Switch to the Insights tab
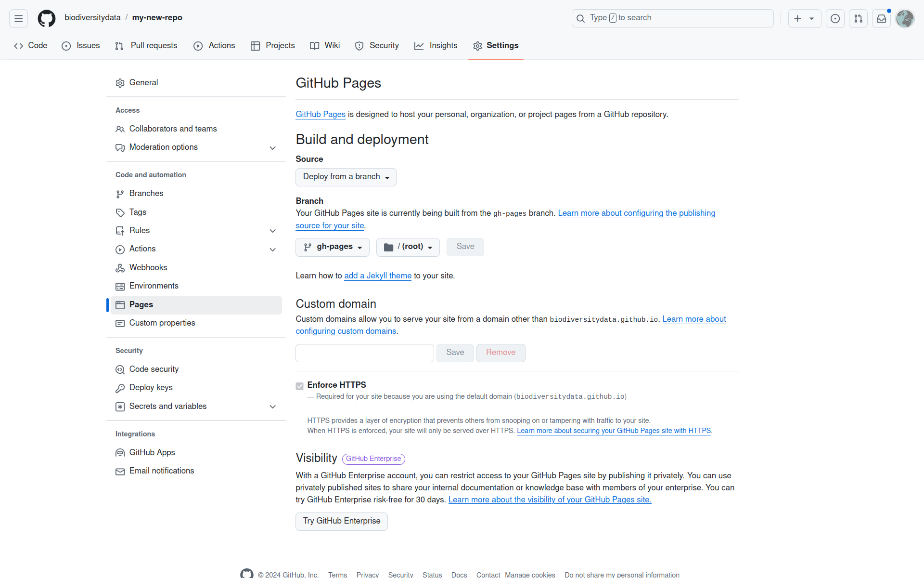Screen dimensions: 924x578 (x=436, y=45)
